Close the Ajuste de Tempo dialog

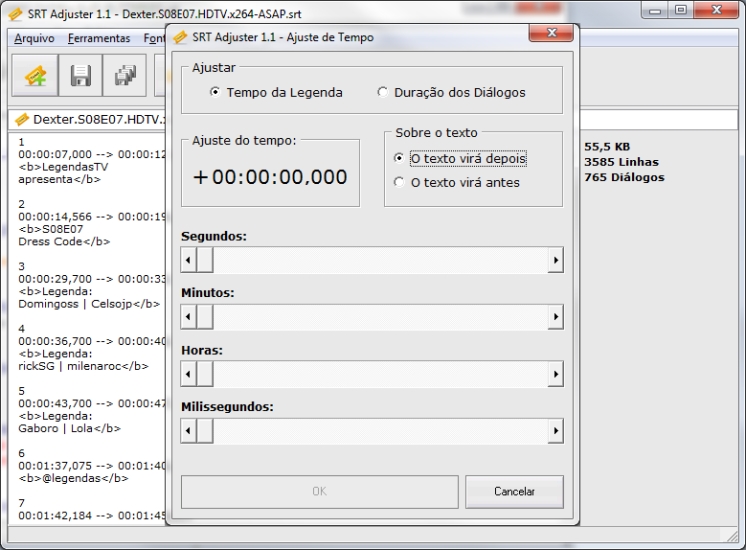551,33
